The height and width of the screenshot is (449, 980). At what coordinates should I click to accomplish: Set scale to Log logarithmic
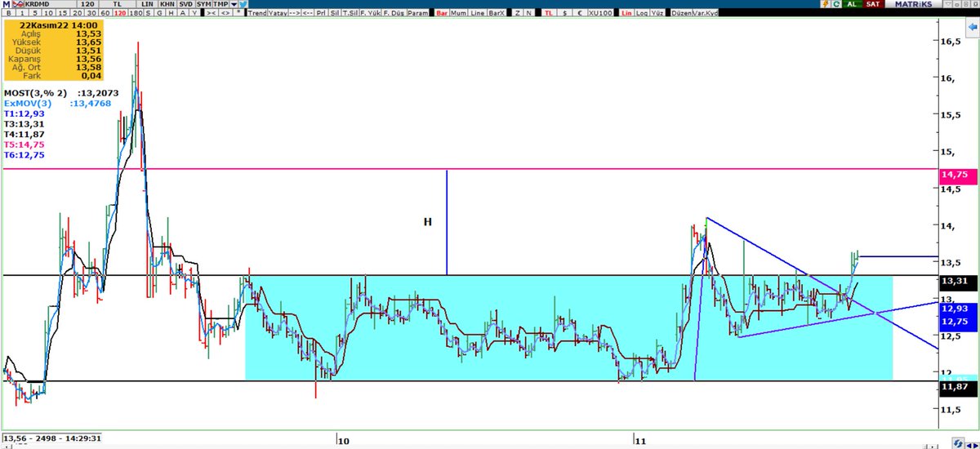coord(642,14)
